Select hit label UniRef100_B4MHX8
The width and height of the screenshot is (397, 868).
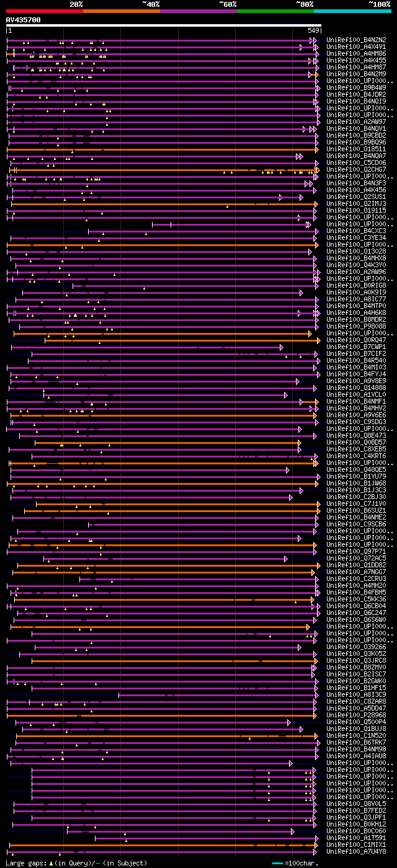[x=355, y=258]
